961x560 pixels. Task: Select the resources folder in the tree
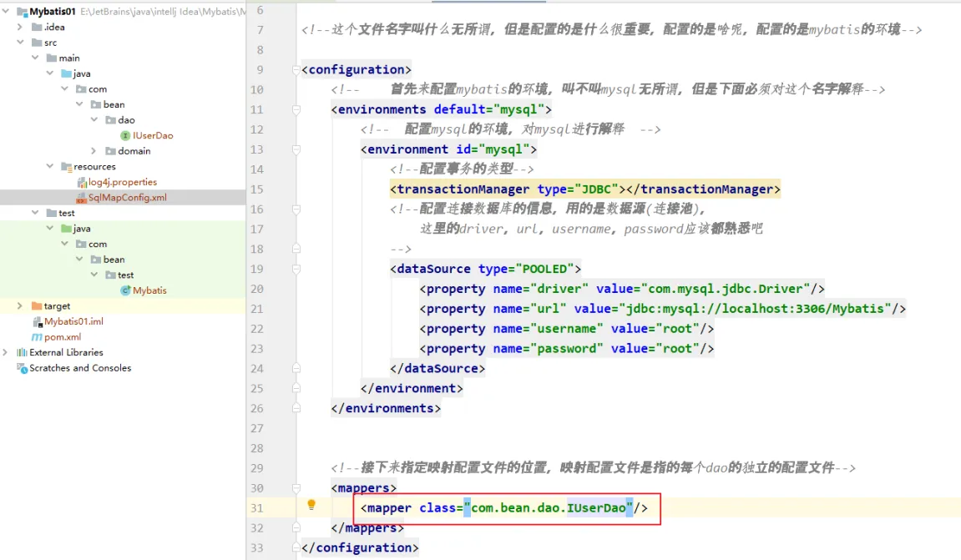tap(94, 167)
